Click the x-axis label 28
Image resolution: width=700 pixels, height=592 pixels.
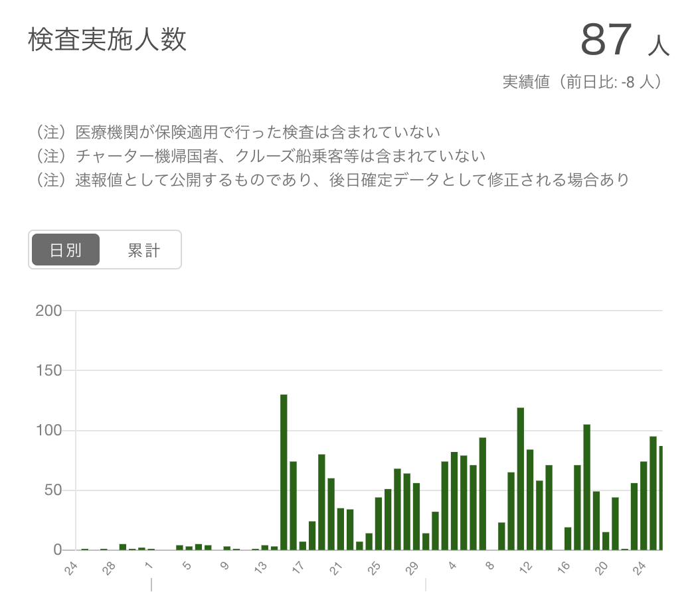[109, 568]
